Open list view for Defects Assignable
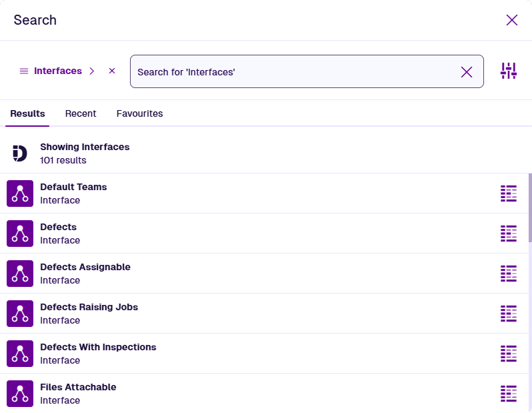This screenshot has width=532, height=413. (509, 274)
